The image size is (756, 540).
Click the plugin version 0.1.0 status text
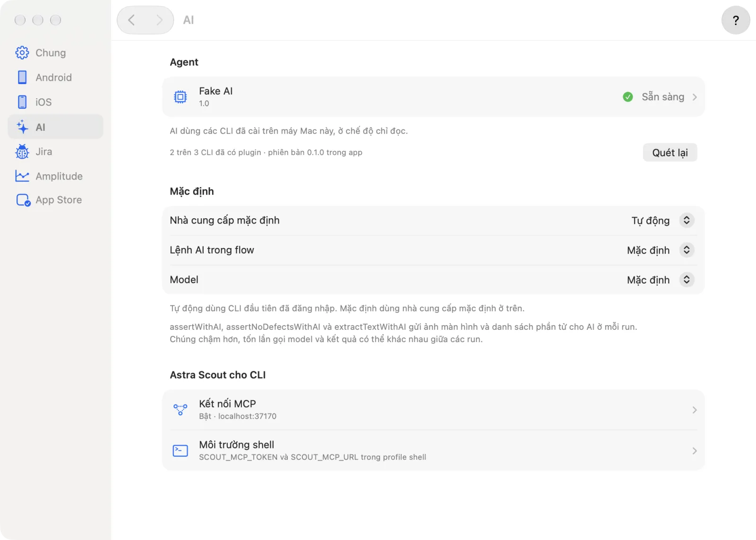click(266, 153)
